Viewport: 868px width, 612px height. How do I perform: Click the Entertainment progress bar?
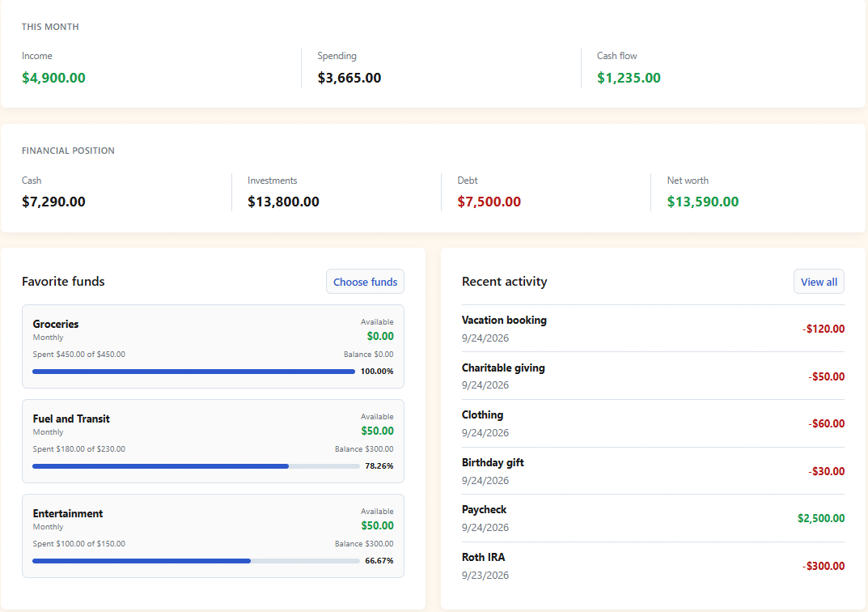pyautogui.click(x=196, y=561)
